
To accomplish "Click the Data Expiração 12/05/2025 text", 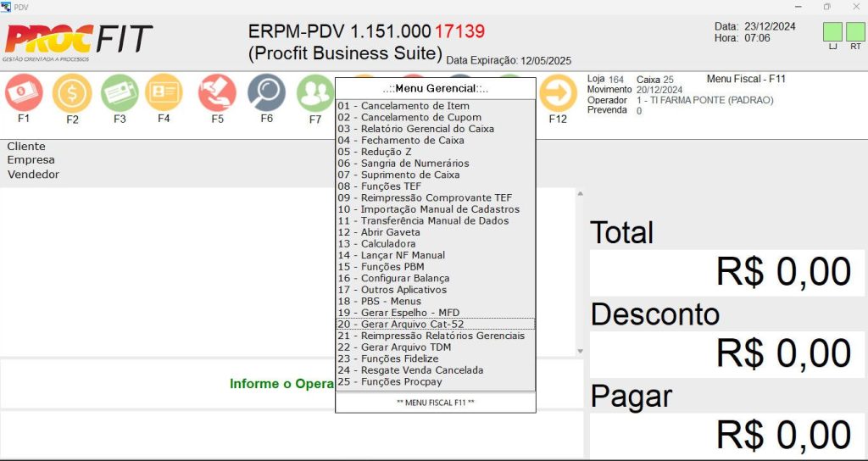I will 509,61.
